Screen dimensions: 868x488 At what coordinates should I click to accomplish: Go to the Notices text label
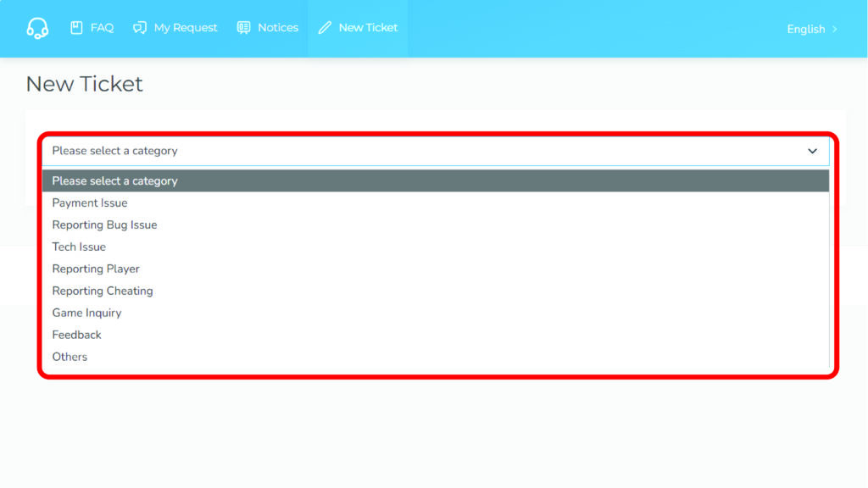point(278,28)
